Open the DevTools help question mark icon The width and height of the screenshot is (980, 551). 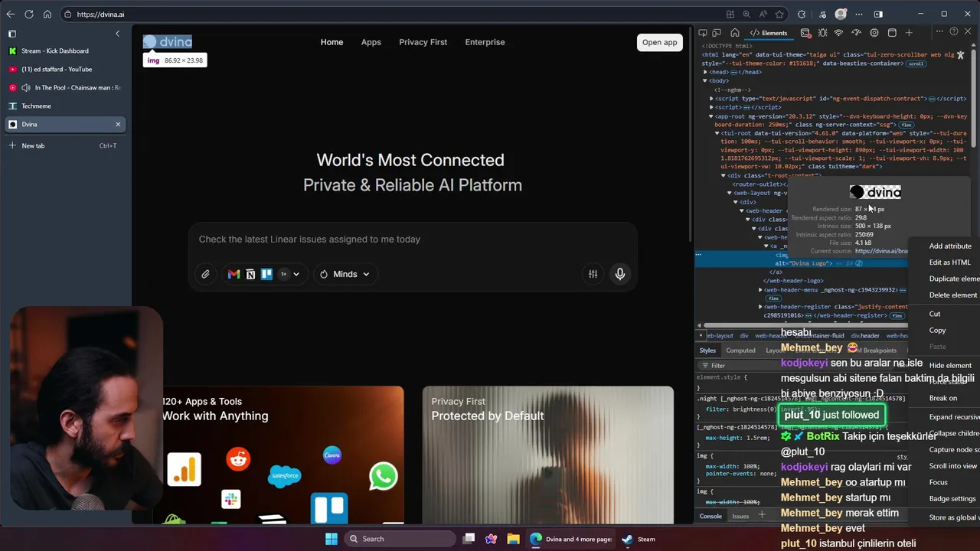click(x=953, y=32)
